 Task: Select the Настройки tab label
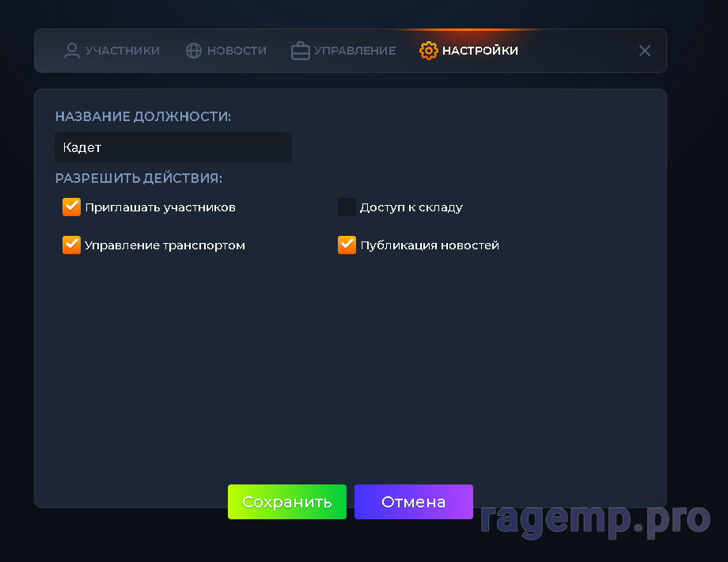480,51
